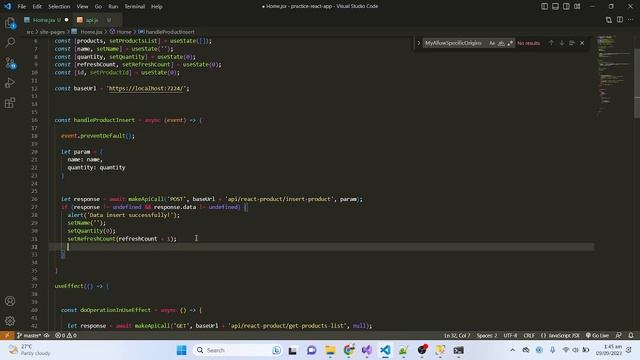640x360 pixels.
Task: Open the Terminal menu
Action: (135, 7)
